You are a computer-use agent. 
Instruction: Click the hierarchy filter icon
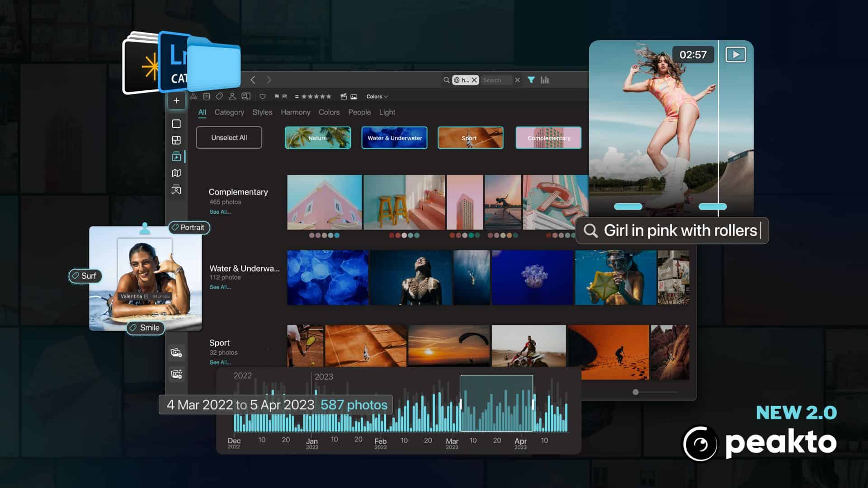[x=193, y=96]
